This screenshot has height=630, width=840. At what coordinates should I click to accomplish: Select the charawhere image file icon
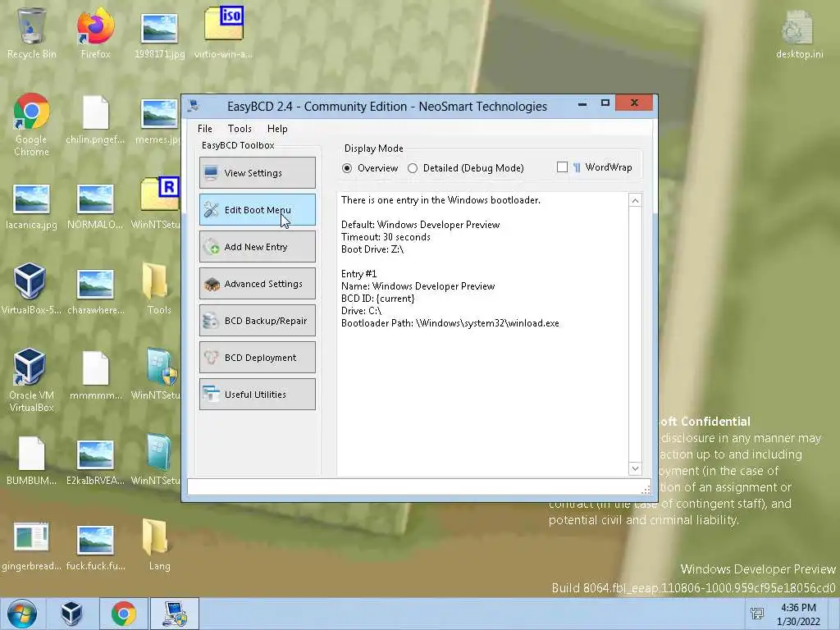coord(95,291)
